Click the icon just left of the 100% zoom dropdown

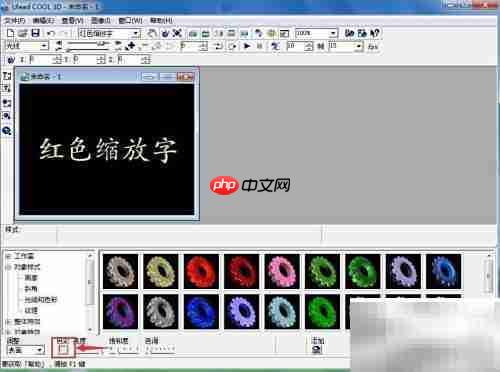(284, 33)
